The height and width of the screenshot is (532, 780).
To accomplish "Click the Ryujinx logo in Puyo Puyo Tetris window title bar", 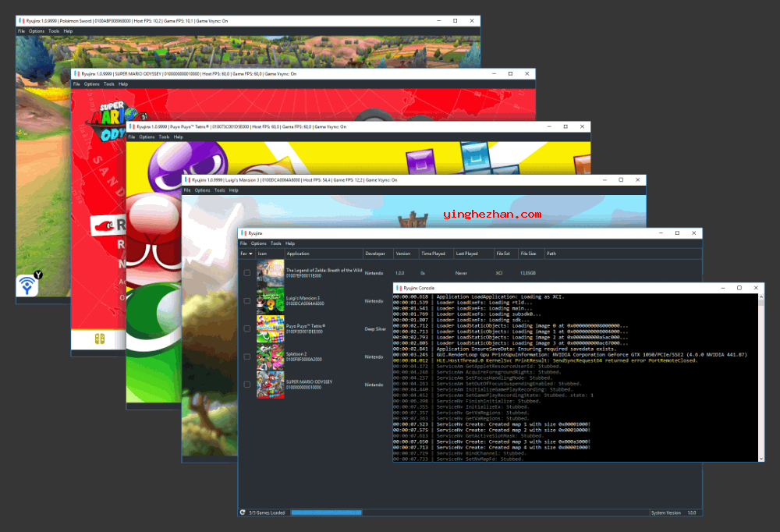I will (133, 127).
